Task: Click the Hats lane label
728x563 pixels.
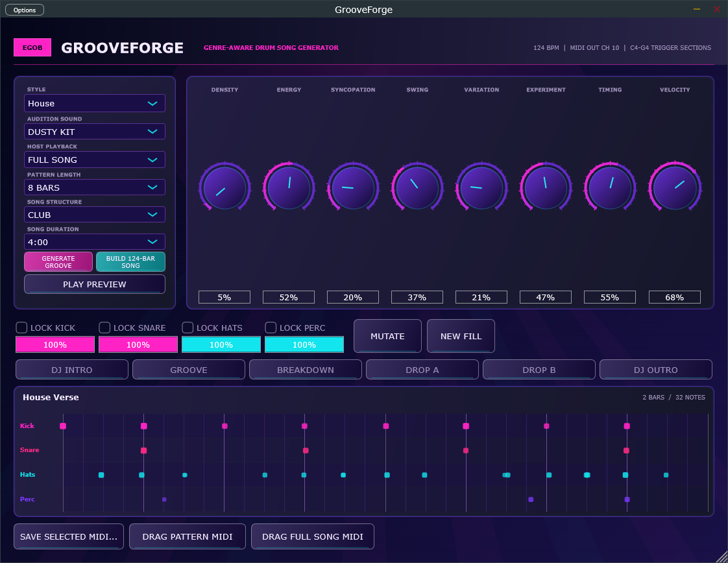Action: coord(27,474)
